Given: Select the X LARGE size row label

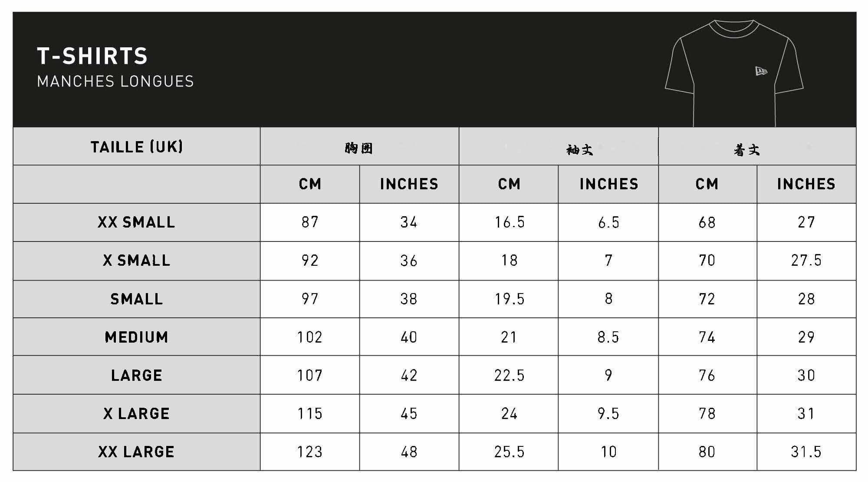Looking at the screenshot, I should [x=136, y=414].
